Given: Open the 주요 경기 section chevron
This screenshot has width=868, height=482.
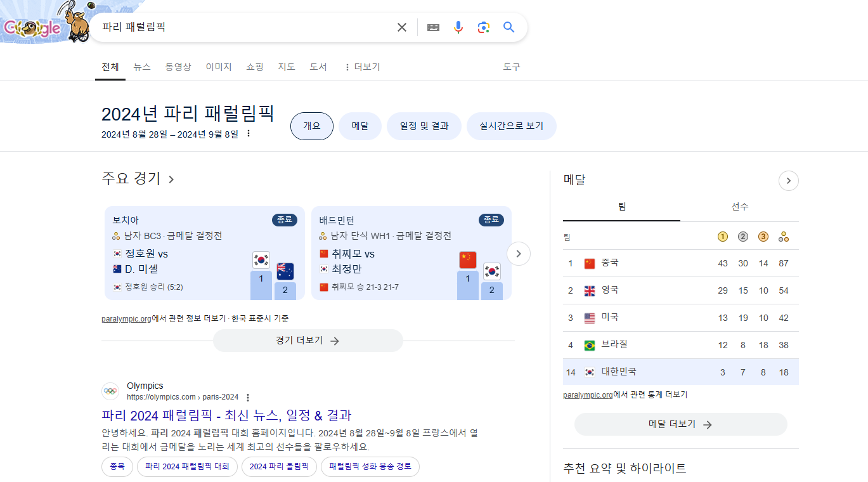Looking at the screenshot, I should (171, 179).
